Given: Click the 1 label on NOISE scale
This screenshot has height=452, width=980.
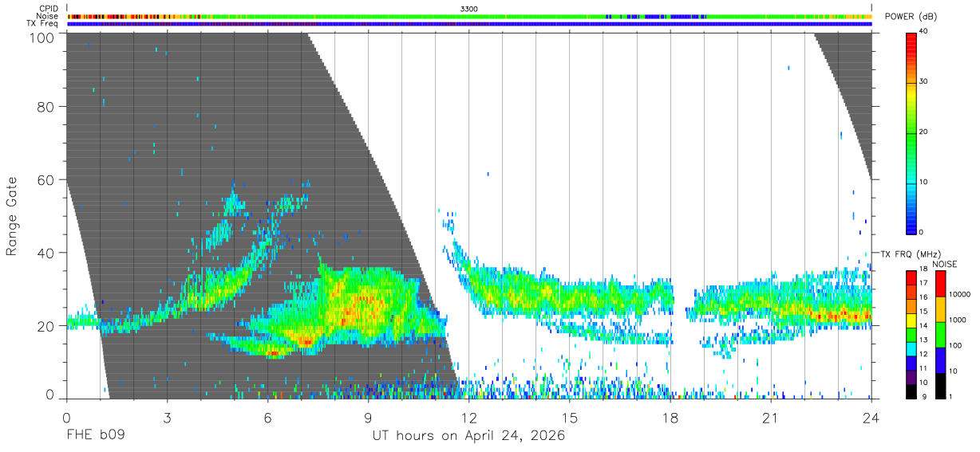Looking at the screenshot, I should (x=950, y=397).
